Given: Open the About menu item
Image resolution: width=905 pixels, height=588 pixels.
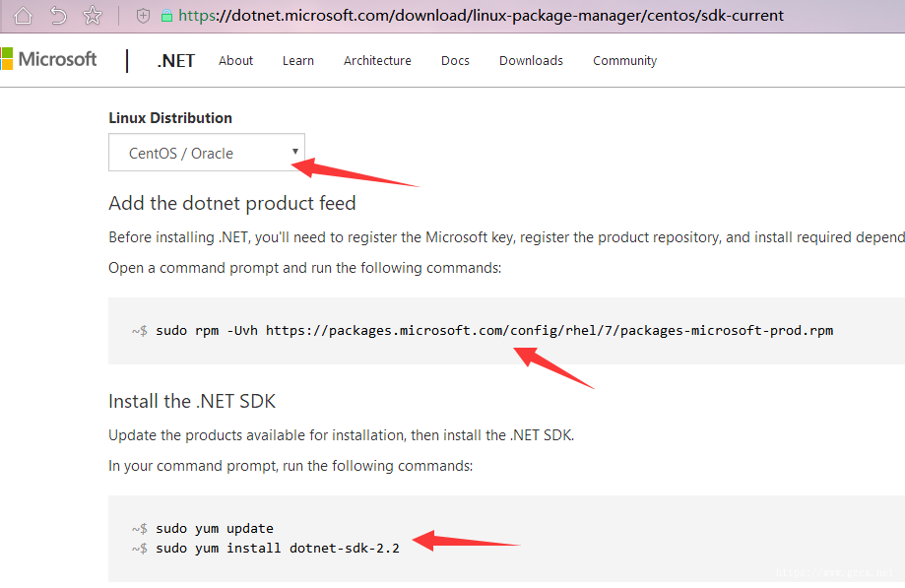Looking at the screenshot, I should 235,61.
